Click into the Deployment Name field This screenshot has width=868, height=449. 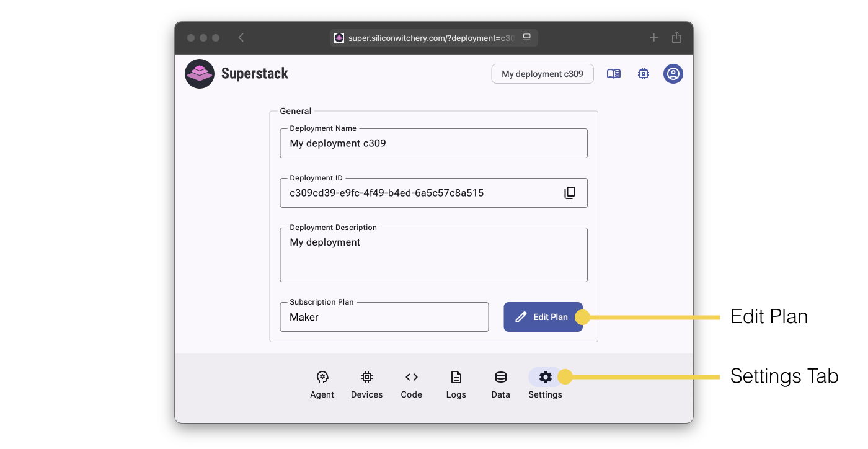click(x=433, y=143)
